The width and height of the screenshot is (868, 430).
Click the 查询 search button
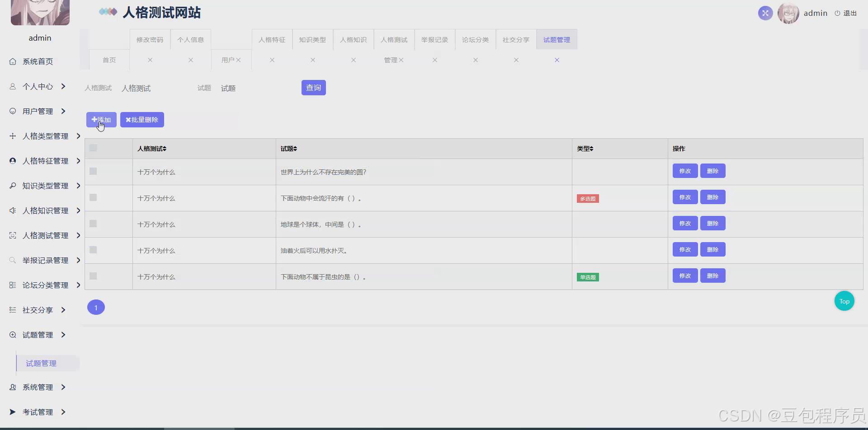point(314,88)
